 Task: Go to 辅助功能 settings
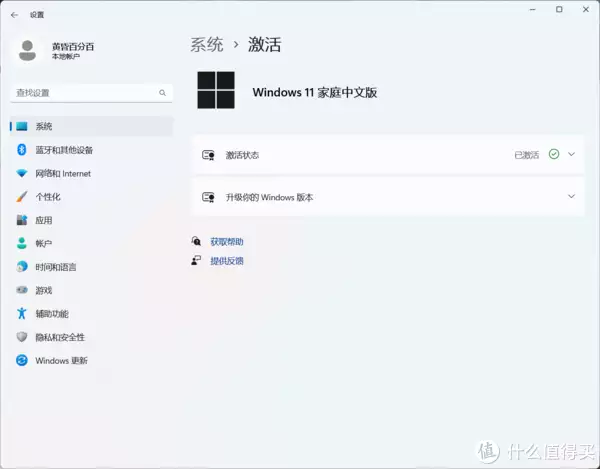(x=91, y=313)
